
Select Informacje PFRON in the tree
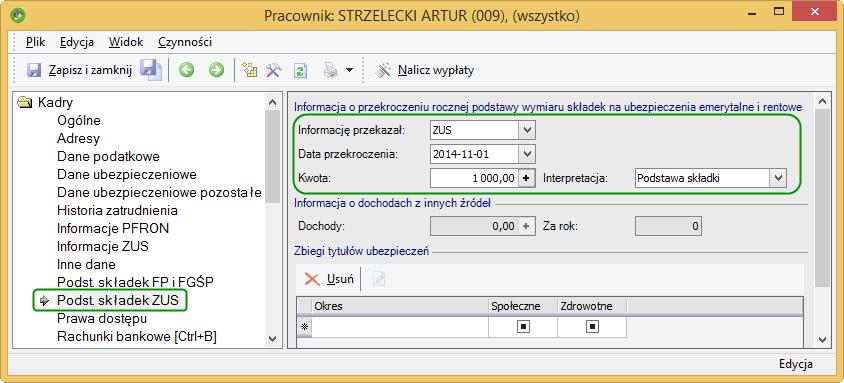(113, 229)
